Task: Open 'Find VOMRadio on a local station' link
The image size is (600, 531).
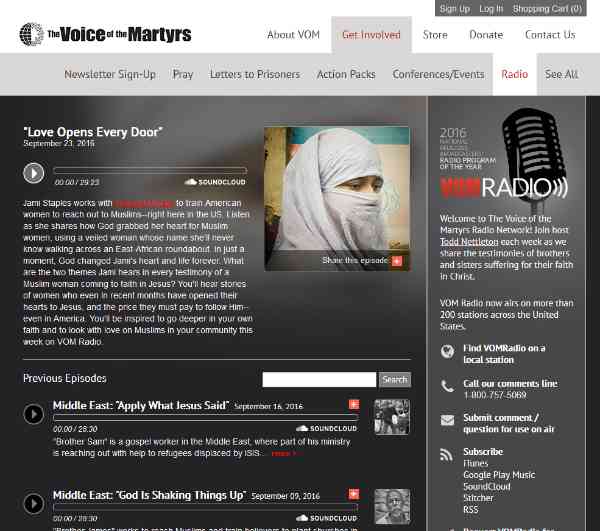Action: [x=504, y=354]
